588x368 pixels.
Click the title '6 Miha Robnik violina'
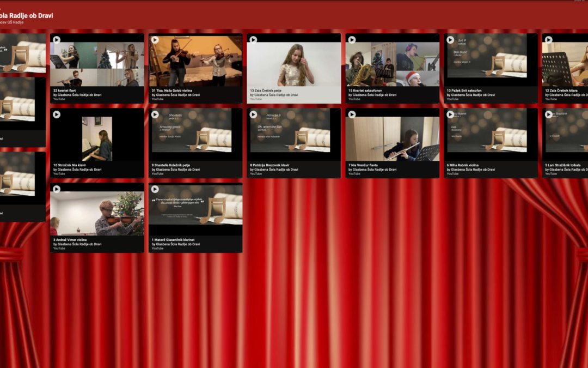[x=462, y=165]
